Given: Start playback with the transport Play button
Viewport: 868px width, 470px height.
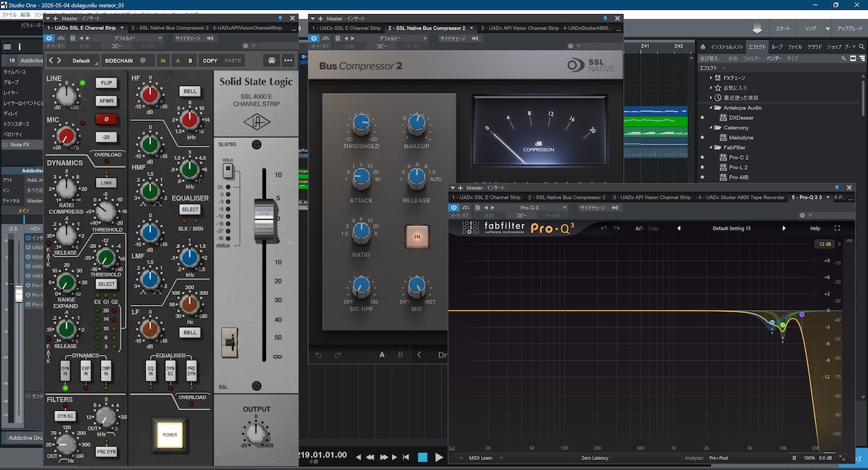Looking at the screenshot, I should [x=439, y=457].
